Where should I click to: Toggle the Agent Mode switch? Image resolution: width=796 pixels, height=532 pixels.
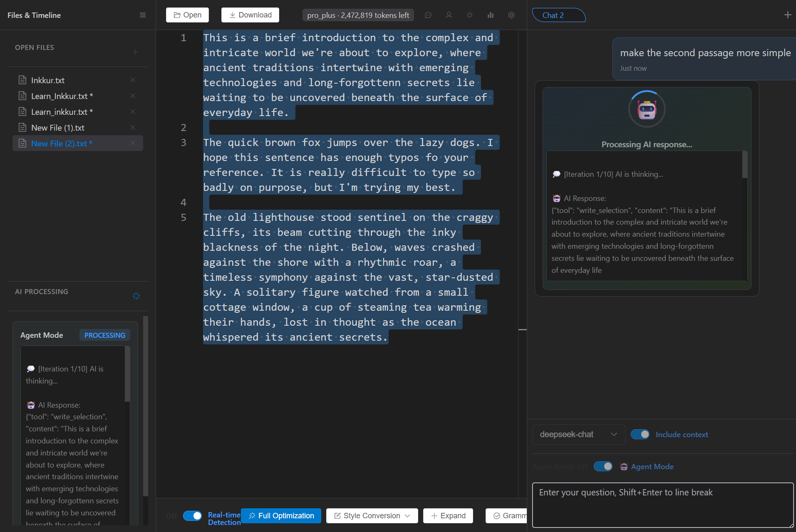click(x=603, y=466)
